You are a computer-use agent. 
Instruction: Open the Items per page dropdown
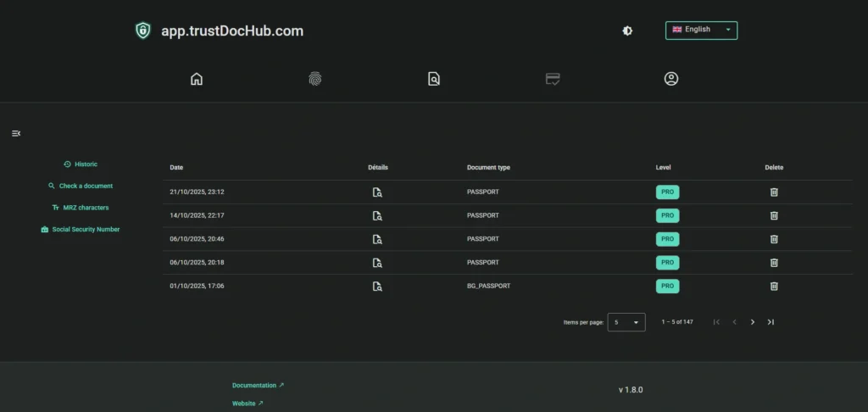pyautogui.click(x=626, y=322)
